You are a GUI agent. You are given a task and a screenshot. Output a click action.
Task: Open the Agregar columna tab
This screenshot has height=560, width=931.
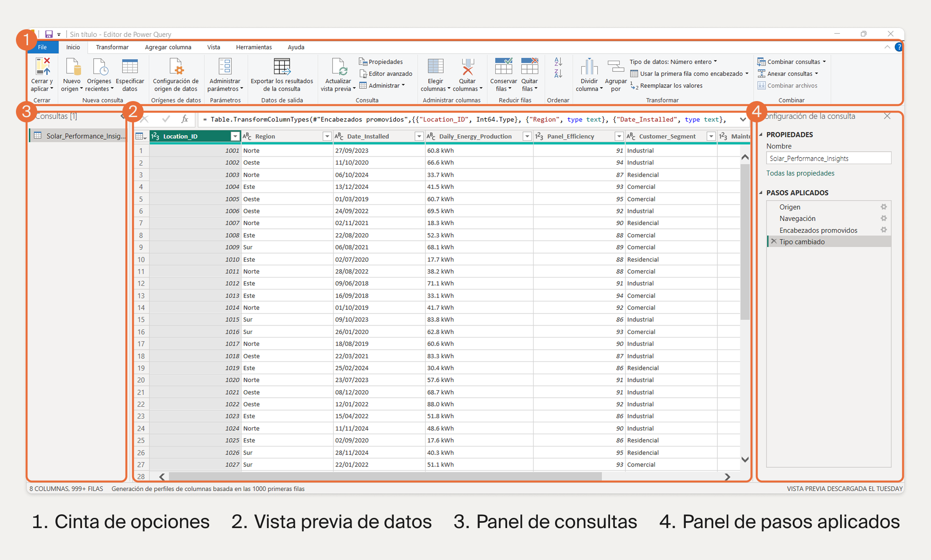pos(168,47)
